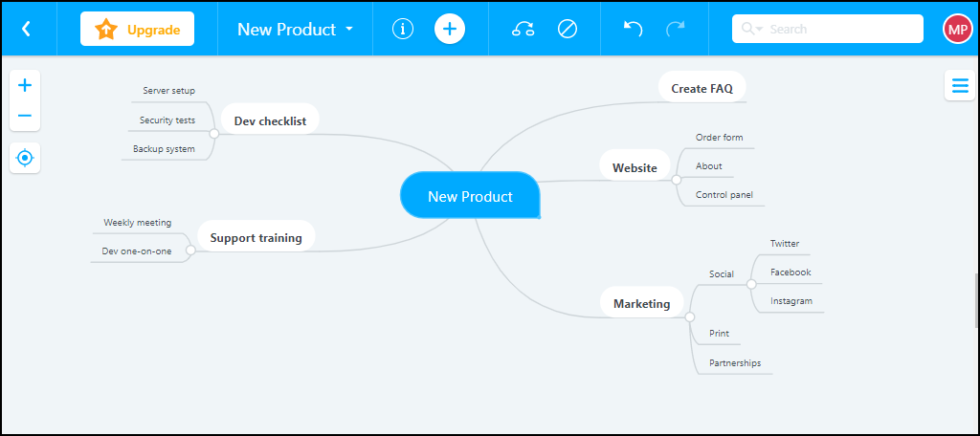Click the vertical scrollbar thumb on the right
Image resolution: width=980 pixels, height=436 pixels.
click(977, 300)
